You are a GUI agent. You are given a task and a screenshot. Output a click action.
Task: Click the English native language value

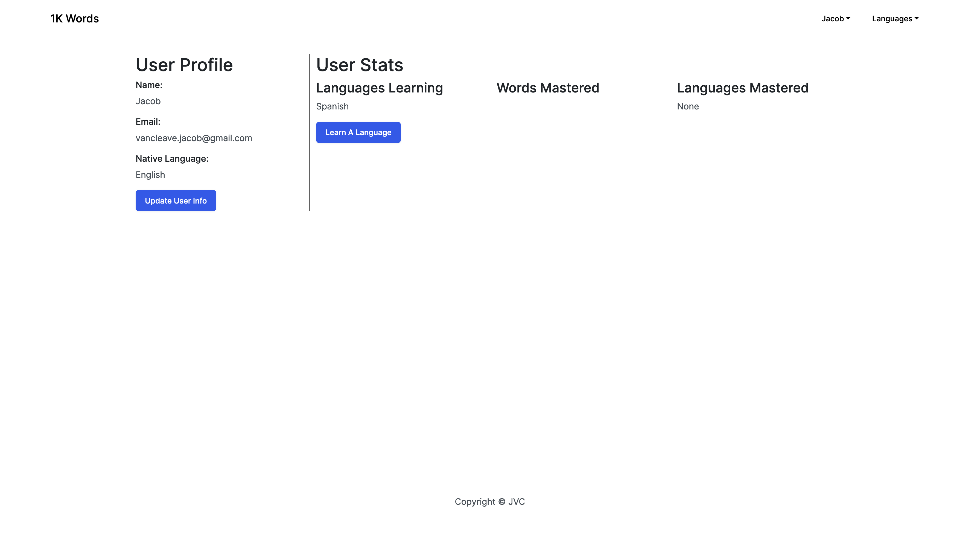pyautogui.click(x=150, y=175)
